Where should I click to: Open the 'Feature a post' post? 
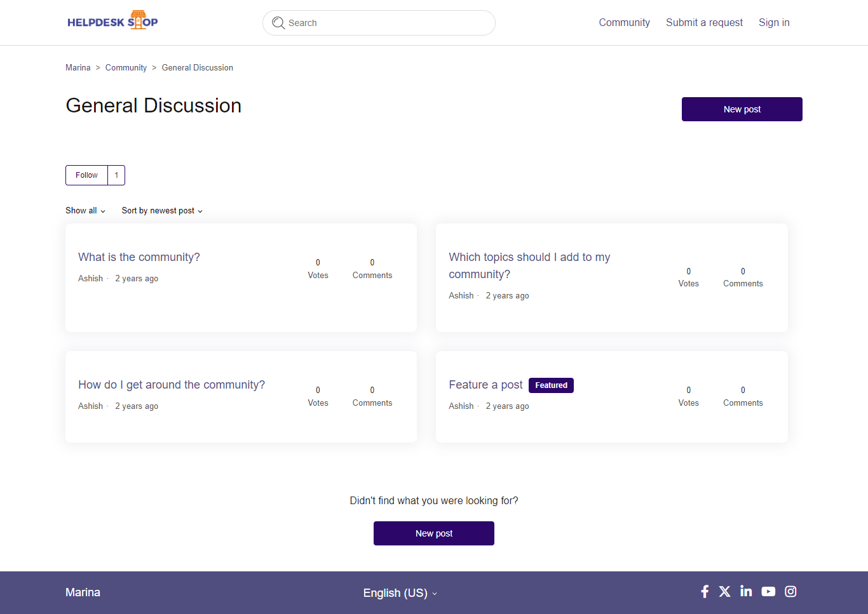[x=485, y=385]
